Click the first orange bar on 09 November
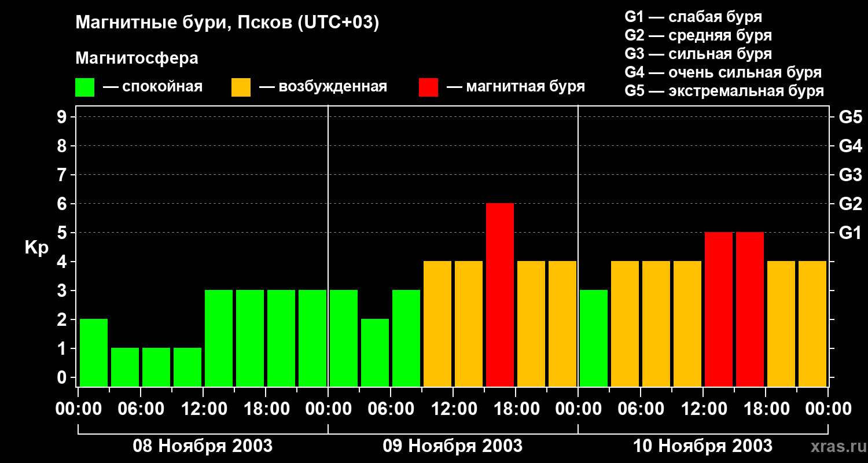This screenshot has width=868, height=463. 437,324
